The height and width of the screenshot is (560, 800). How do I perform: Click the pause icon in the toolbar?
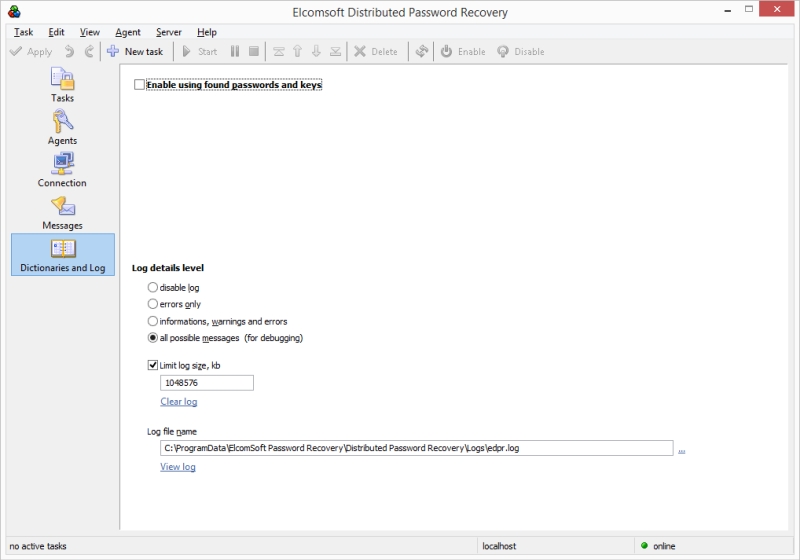pyautogui.click(x=235, y=52)
